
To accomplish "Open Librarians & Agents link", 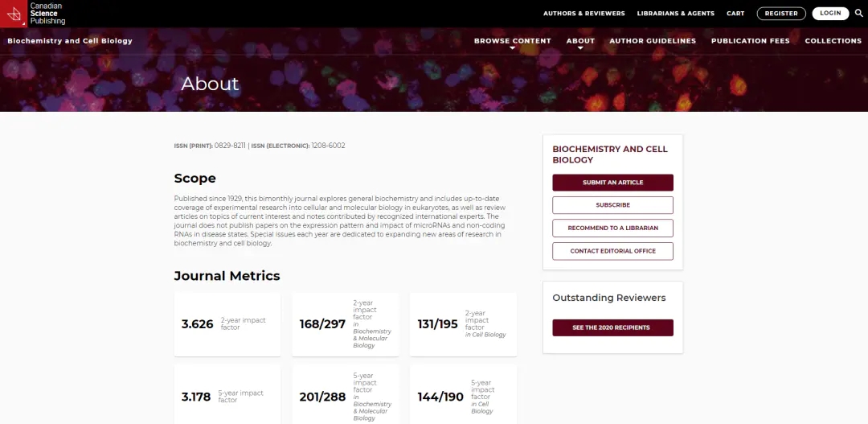I will (675, 14).
